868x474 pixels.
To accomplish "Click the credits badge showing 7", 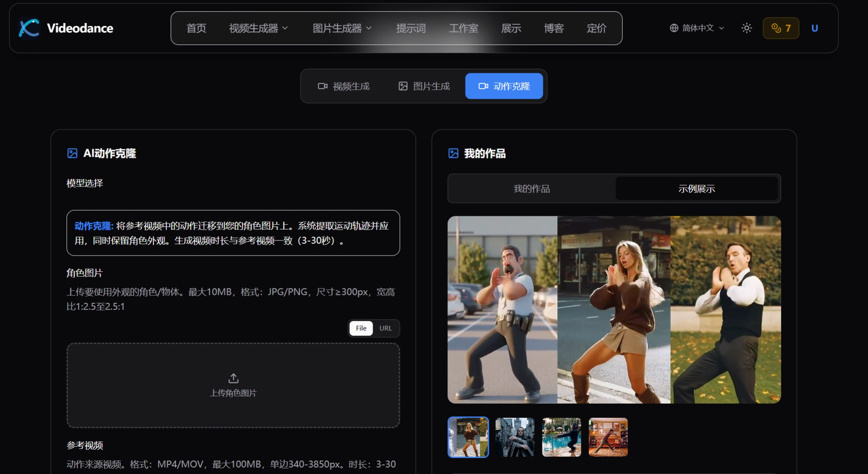I will pos(780,28).
